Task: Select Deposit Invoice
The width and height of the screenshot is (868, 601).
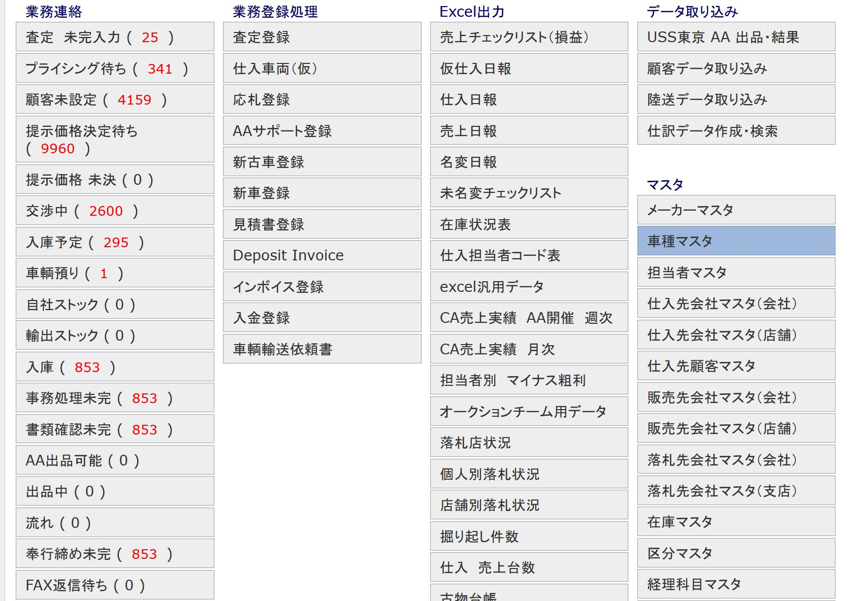Action: click(x=322, y=255)
